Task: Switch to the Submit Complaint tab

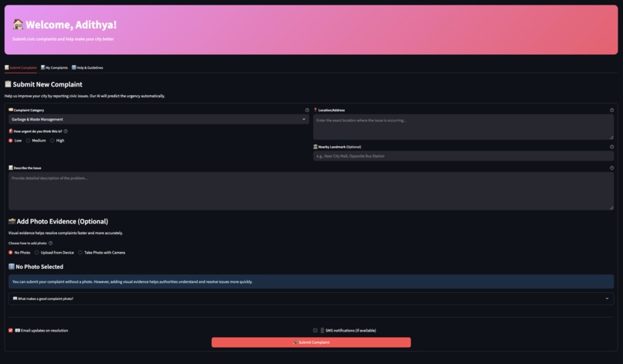Action: coord(21,67)
